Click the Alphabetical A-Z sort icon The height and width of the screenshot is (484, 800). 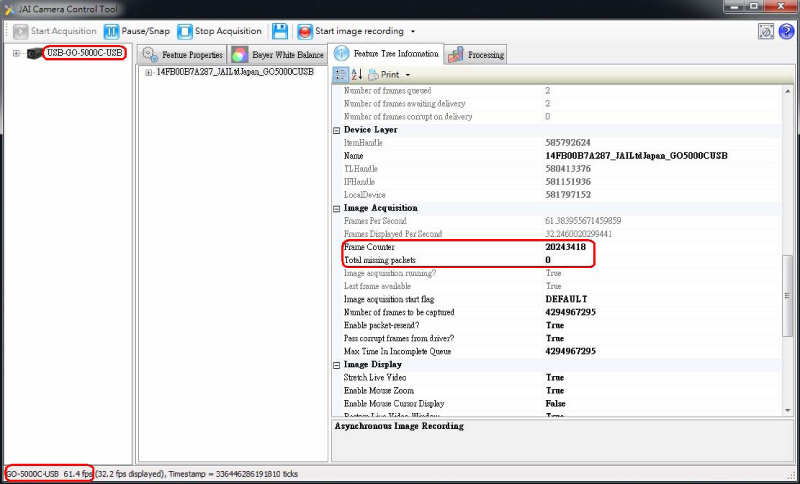click(357, 74)
